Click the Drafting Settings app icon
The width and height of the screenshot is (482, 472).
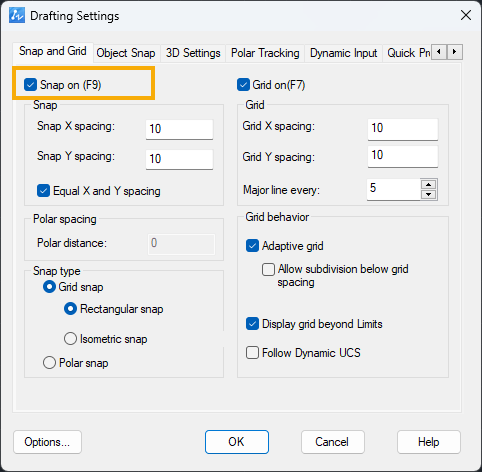pyautogui.click(x=17, y=16)
